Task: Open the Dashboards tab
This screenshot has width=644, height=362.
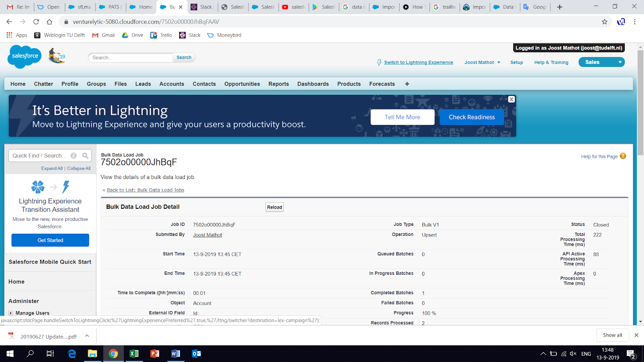Action: click(313, 84)
